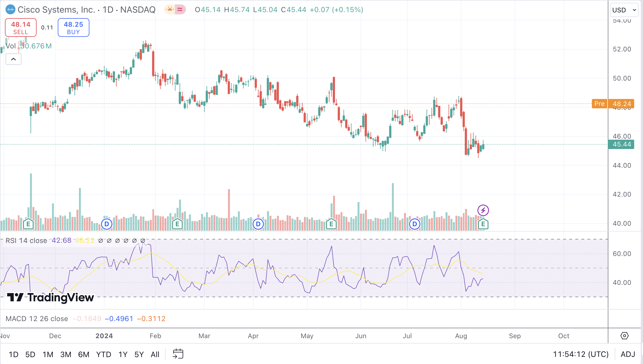Select the All time range
The height and width of the screenshot is (364, 643).
click(x=155, y=354)
